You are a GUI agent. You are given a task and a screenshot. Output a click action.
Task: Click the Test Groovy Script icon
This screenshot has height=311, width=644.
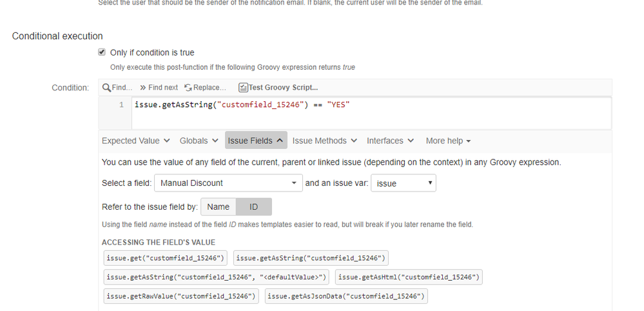(243, 88)
